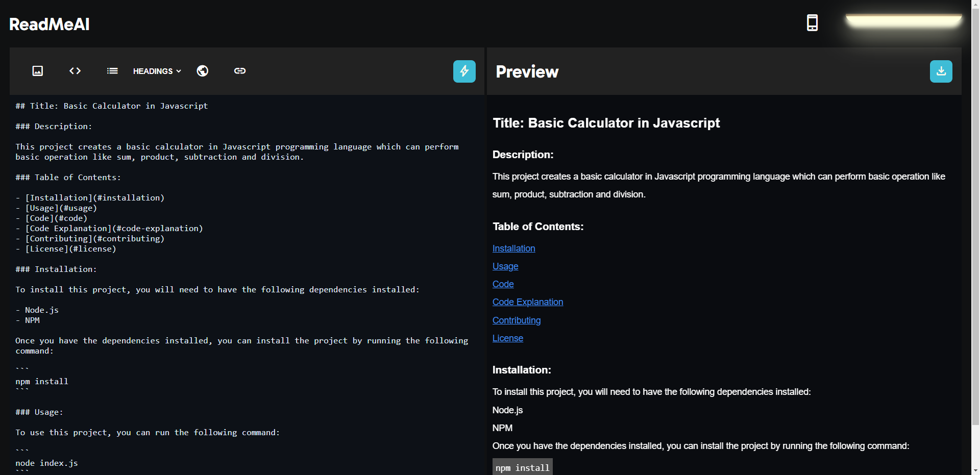980x475 pixels.
Task: Click the 'Installation:' heading in preview
Action: click(x=522, y=370)
